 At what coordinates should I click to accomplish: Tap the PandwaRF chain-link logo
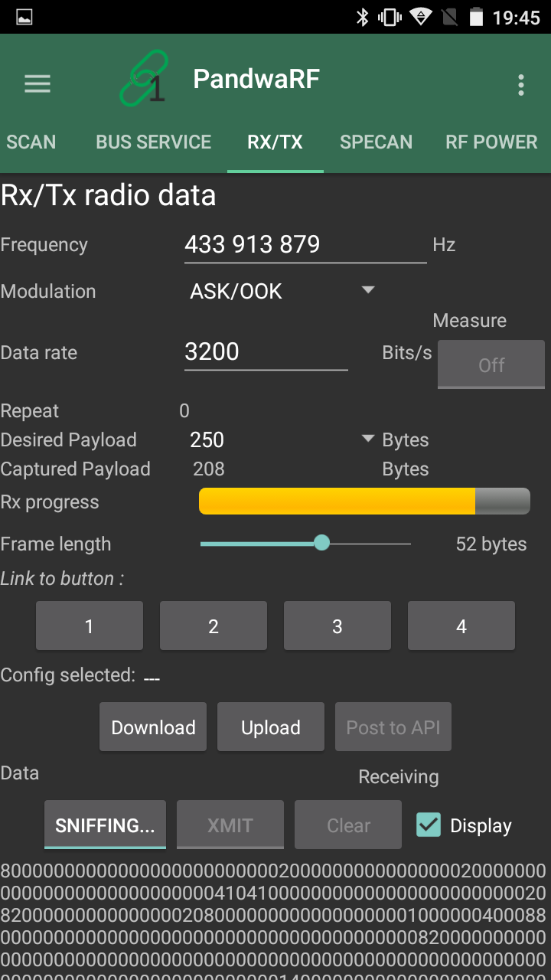[x=143, y=78]
